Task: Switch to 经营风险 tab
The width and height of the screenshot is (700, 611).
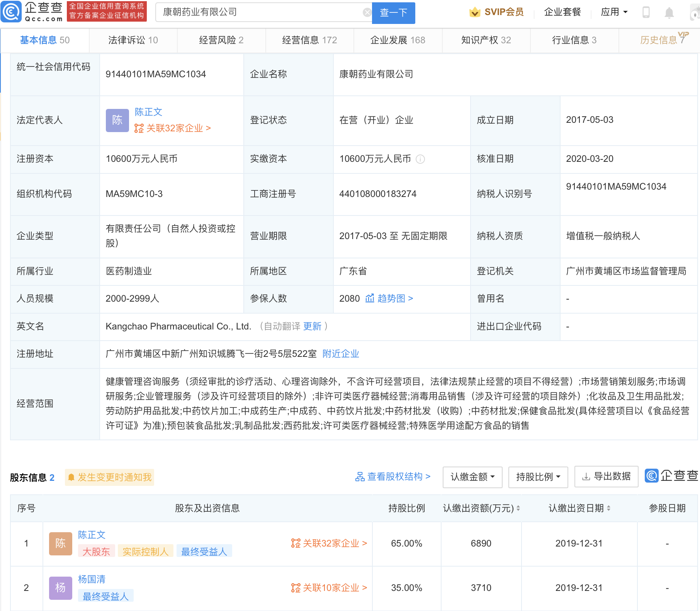Action: coord(221,40)
